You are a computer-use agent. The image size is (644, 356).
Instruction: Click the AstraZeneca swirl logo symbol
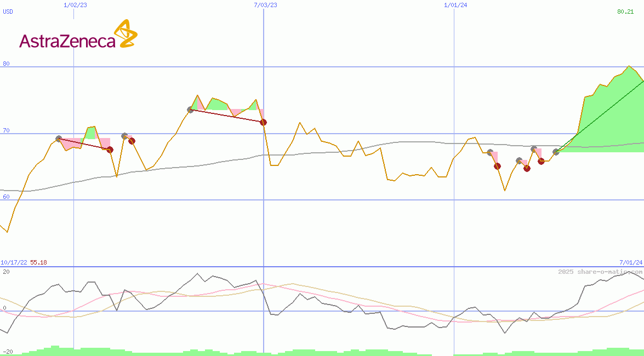(x=125, y=34)
